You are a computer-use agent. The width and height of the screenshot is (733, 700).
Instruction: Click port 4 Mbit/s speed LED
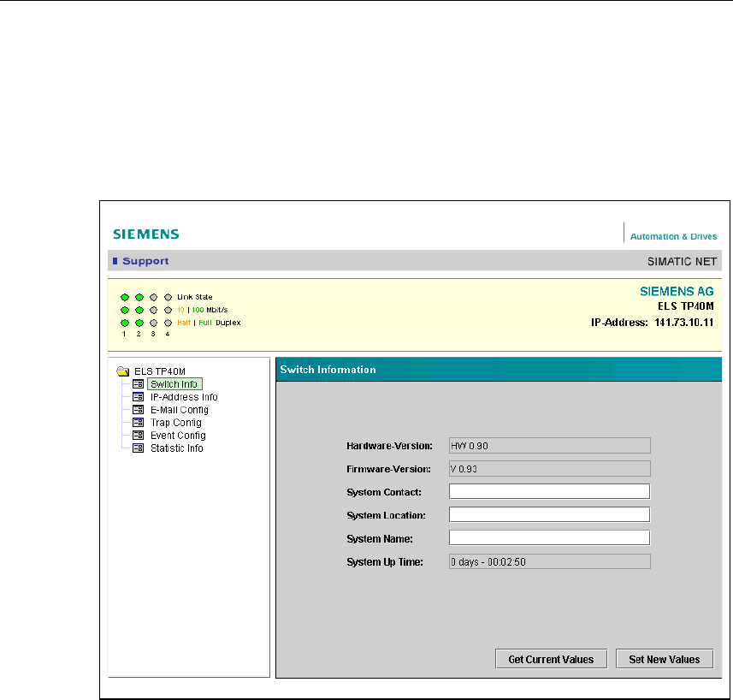click(168, 310)
